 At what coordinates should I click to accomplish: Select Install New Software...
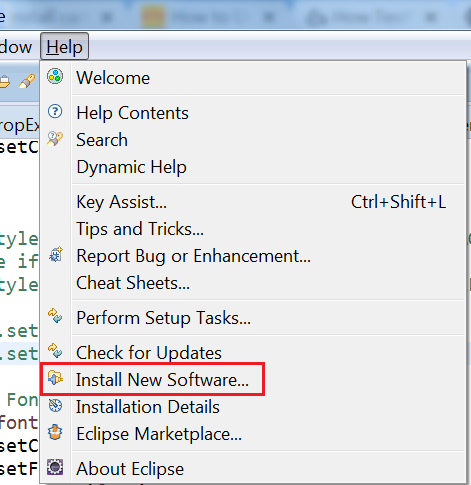click(x=252, y=379)
